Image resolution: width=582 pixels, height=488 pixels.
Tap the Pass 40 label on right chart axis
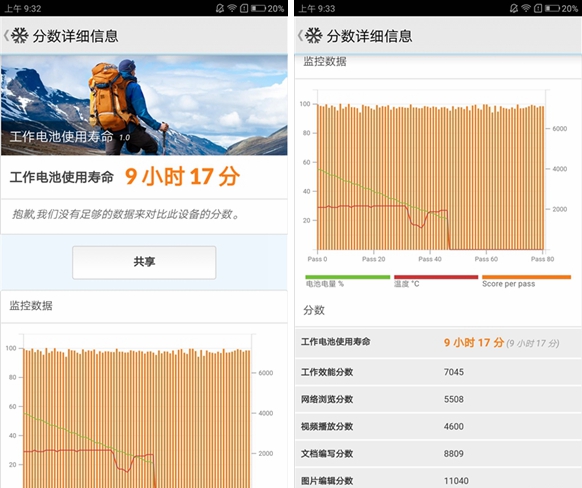click(430, 259)
